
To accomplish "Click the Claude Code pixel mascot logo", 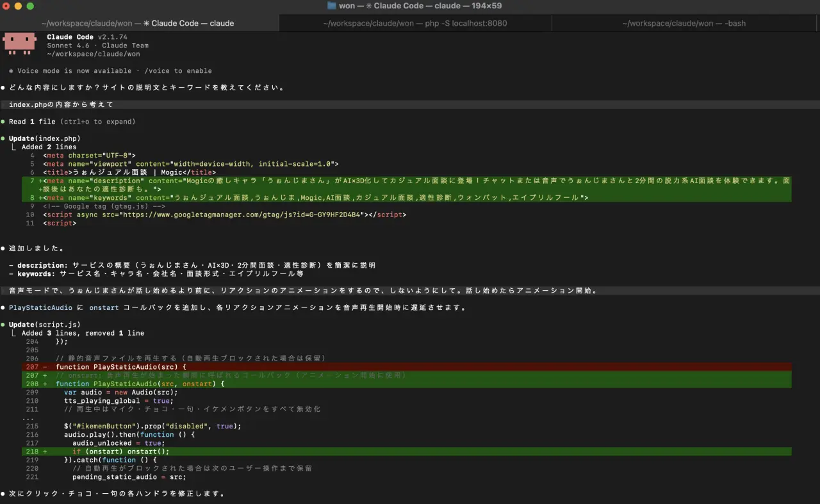I will click(19, 43).
